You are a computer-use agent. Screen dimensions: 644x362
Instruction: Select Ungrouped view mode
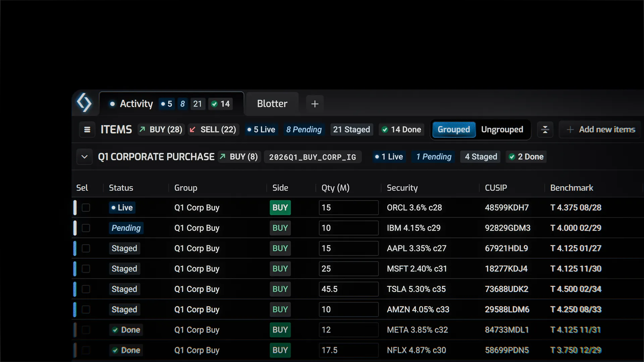pyautogui.click(x=502, y=130)
